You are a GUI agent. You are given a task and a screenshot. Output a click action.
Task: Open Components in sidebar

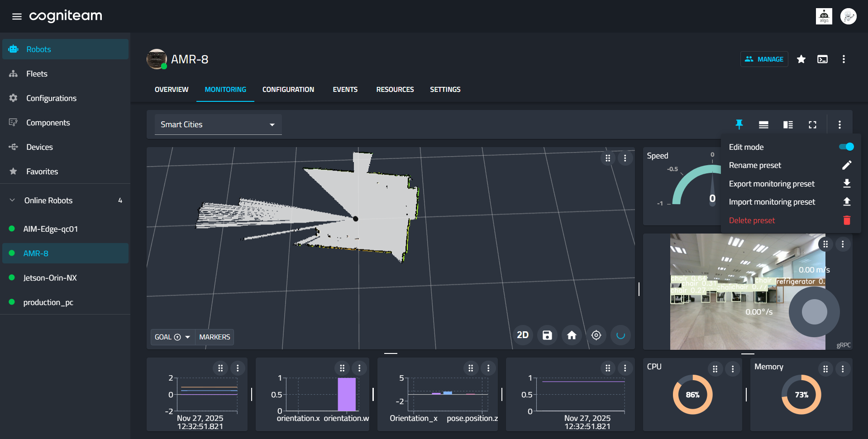65,123
